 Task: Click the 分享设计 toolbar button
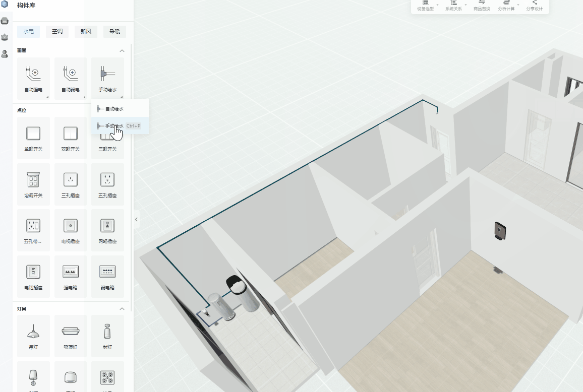[534, 6]
